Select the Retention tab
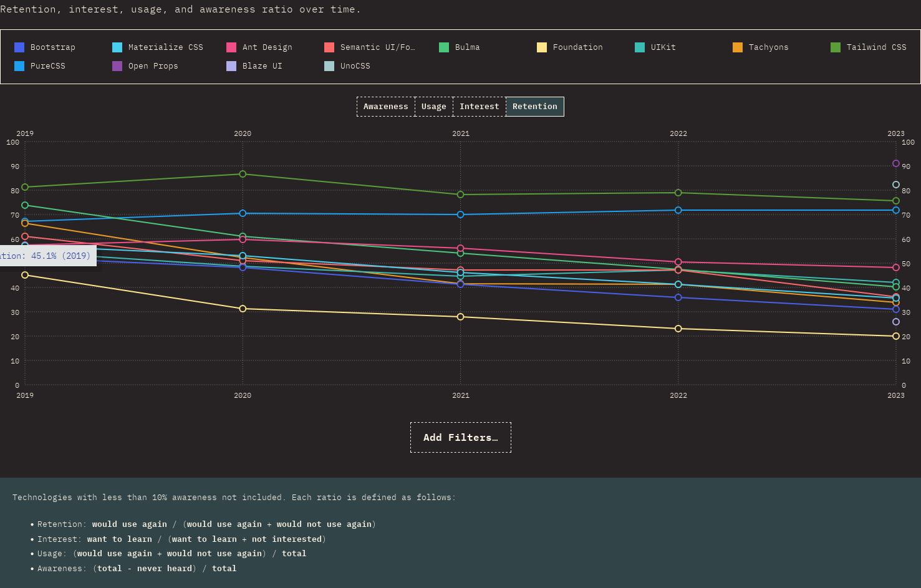The width and height of the screenshot is (921, 588). pos(535,107)
